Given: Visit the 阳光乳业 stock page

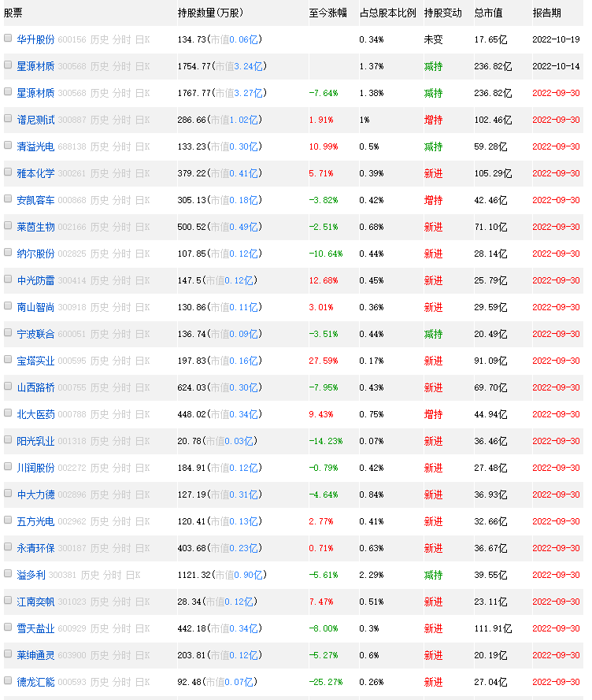Looking at the screenshot, I should (35, 442).
